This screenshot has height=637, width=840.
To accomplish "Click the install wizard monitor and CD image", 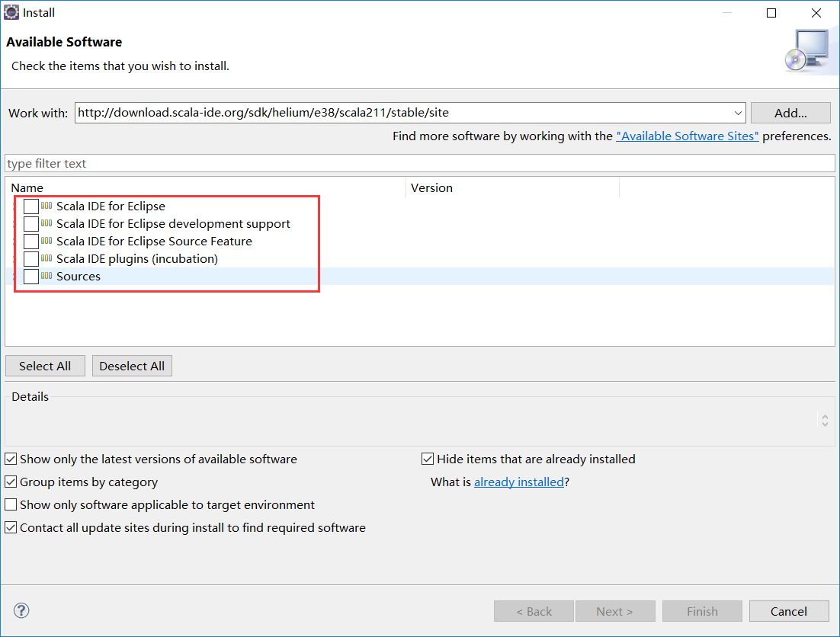I will [x=807, y=51].
